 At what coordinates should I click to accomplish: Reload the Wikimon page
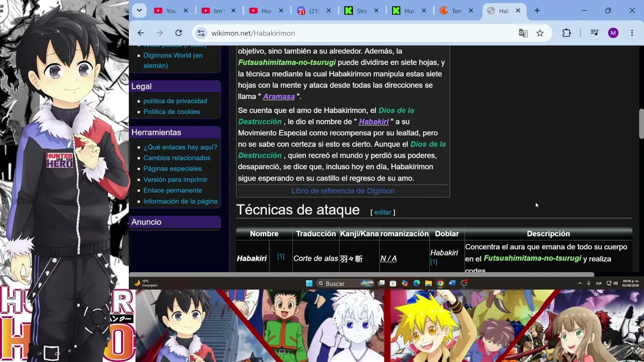click(x=179, y=33)
